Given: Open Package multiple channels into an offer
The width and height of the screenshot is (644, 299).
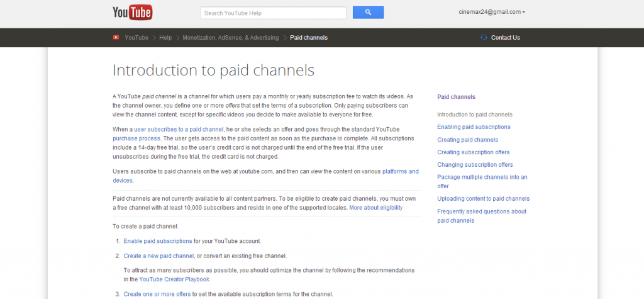Looking at the screenshot, I should tap(482, 181).
